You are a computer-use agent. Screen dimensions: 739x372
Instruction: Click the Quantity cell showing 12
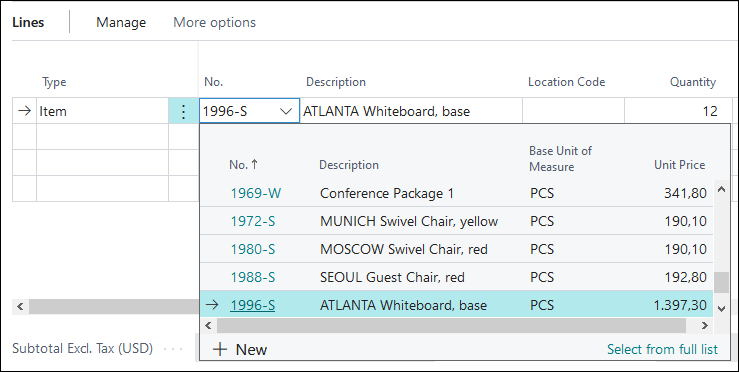[x=678, y=111]
